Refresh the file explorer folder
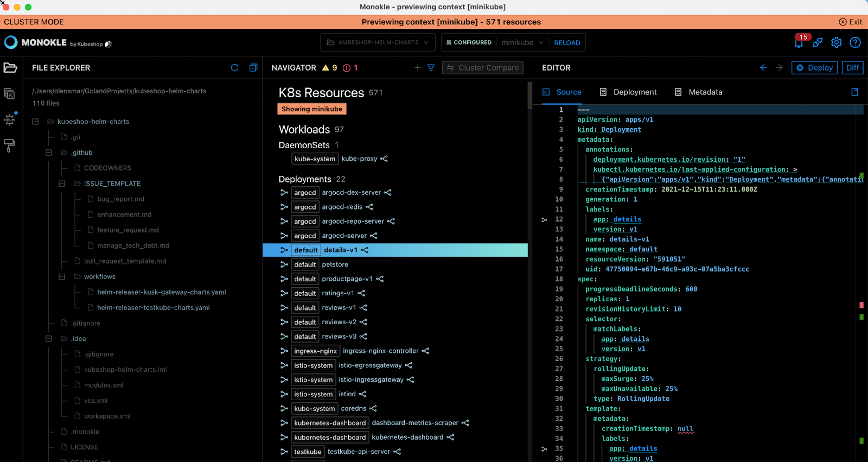 click(234, 68)
